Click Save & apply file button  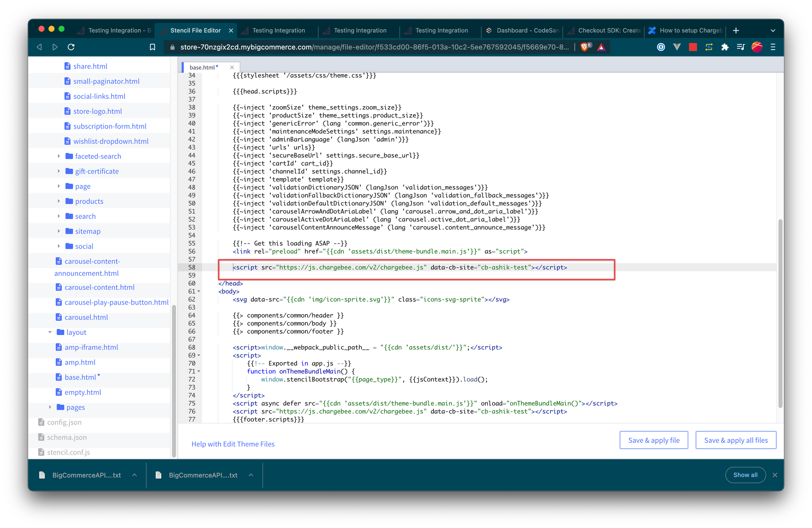coord(654,440)
